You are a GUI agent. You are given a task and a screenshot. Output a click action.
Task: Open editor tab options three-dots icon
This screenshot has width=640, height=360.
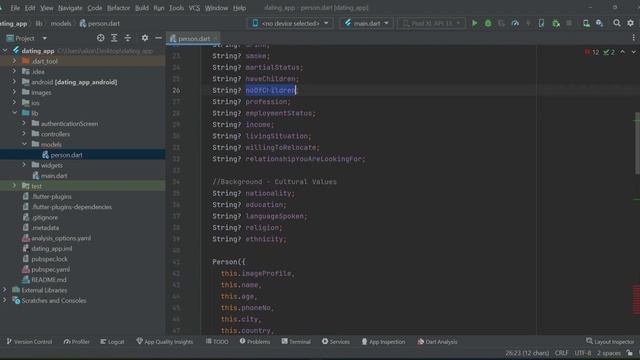633,38
